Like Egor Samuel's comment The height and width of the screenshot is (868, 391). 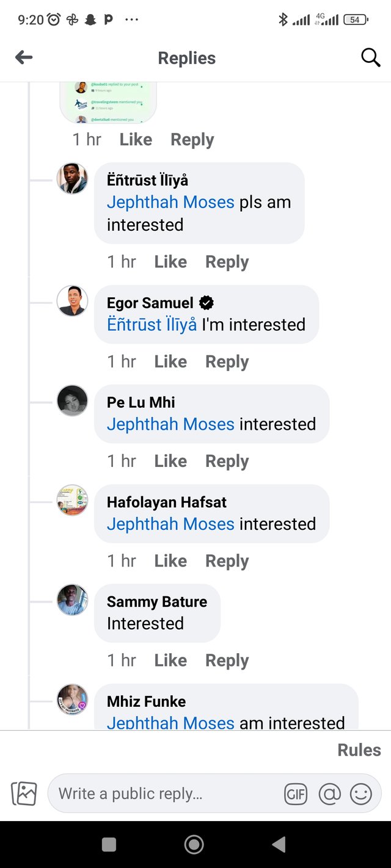(170, 362)
